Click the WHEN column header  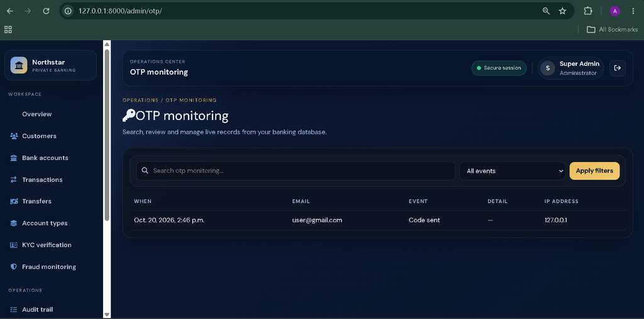pyautogui.click(x=143, y=202)
